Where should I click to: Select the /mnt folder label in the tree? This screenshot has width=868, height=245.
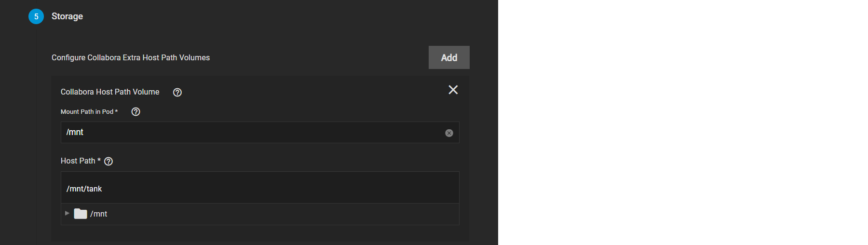[99, 214]
